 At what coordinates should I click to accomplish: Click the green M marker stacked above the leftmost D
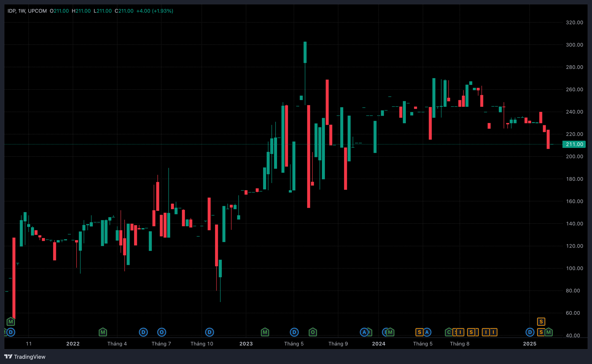pos(11,322)
